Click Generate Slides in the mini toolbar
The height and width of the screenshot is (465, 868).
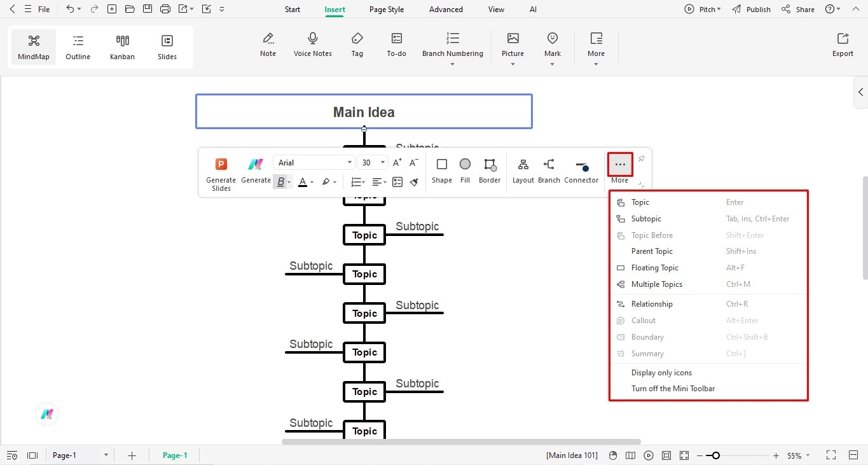pyautogui.click(x=221, y=174)
